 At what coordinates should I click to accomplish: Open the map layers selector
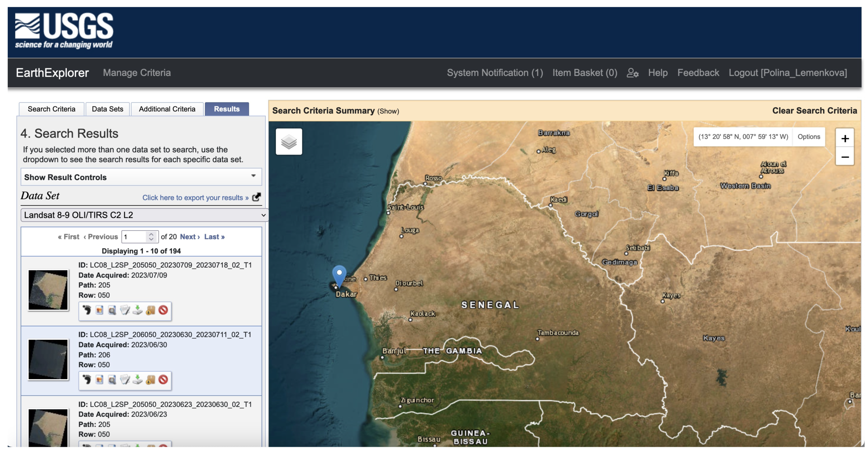point(289,141)
